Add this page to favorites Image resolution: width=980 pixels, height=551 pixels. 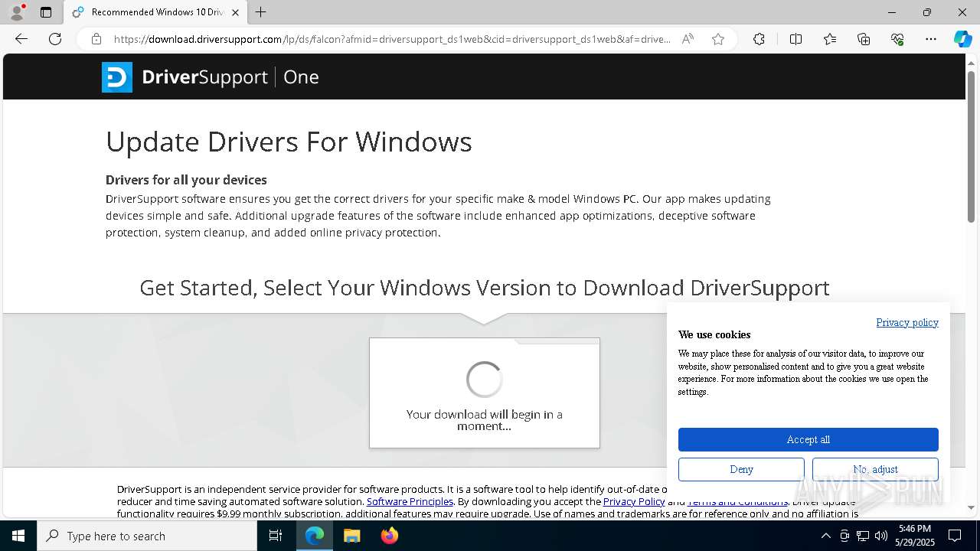pyautogui.click(x=718, y=39)
